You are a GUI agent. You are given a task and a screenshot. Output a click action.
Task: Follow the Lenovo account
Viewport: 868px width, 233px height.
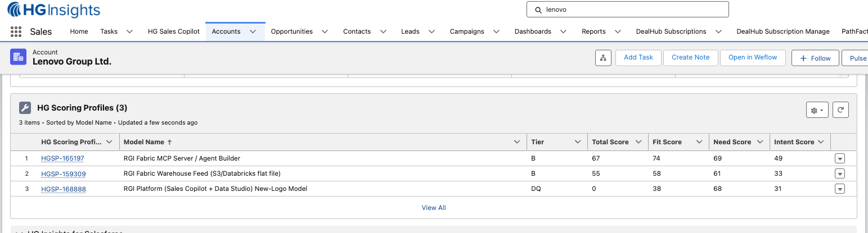pos(815,58)
